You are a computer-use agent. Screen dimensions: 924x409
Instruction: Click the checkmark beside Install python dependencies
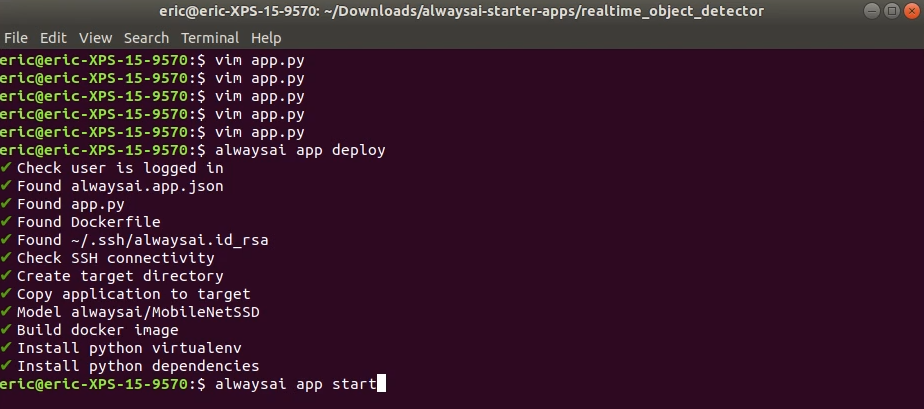(6, 366)
